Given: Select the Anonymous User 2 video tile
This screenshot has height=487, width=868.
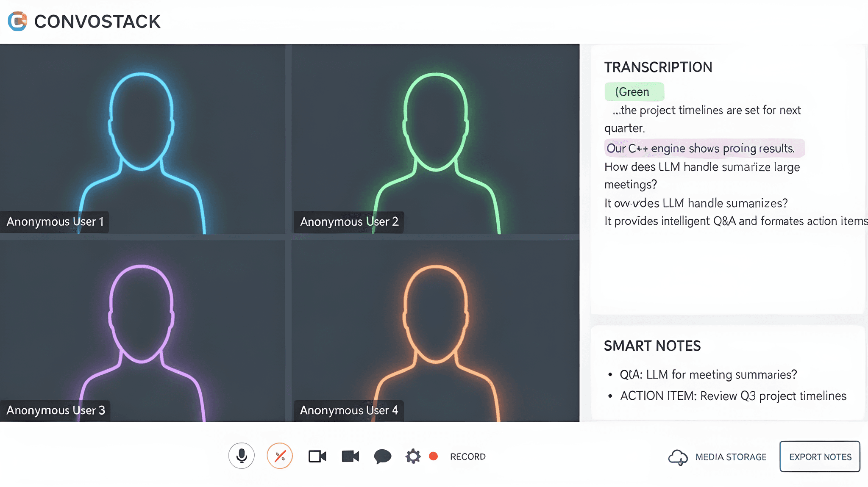Looking at the screenshot, I should [435, 139].
